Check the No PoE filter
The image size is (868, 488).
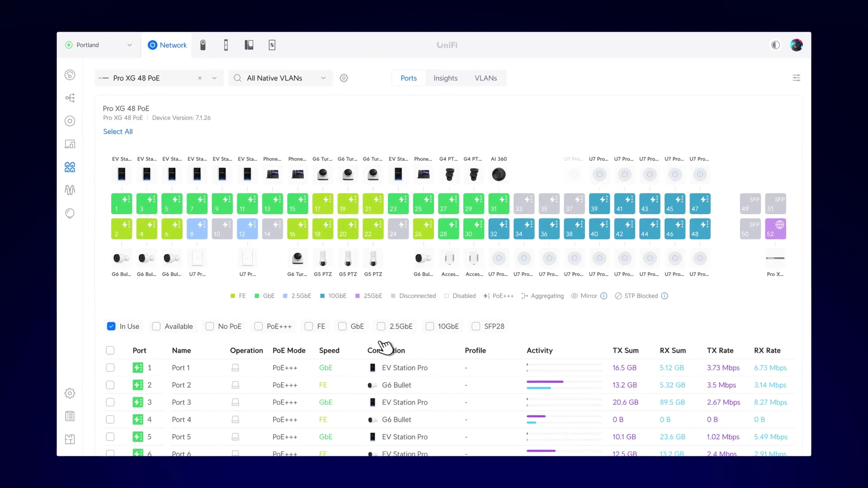[x=210, y=326]
